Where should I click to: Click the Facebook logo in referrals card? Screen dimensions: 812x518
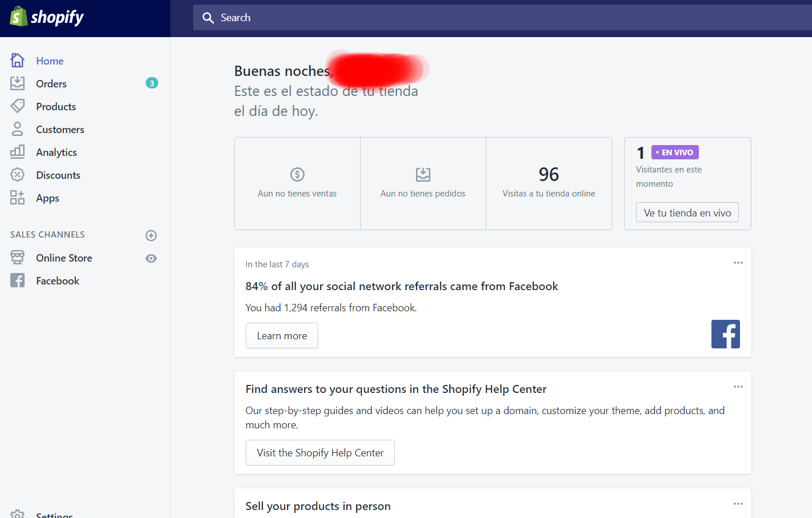(x=726, y=334)
